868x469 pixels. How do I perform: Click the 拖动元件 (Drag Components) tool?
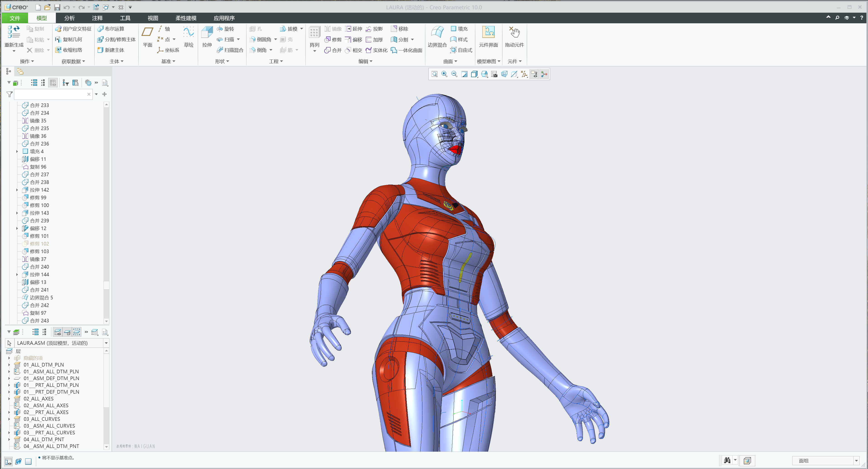515,37
